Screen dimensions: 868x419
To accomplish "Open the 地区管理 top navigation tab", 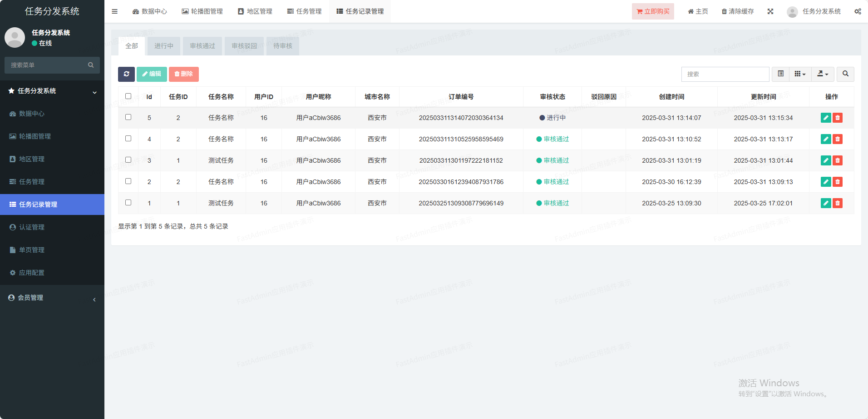I will (x=255, y=11).
